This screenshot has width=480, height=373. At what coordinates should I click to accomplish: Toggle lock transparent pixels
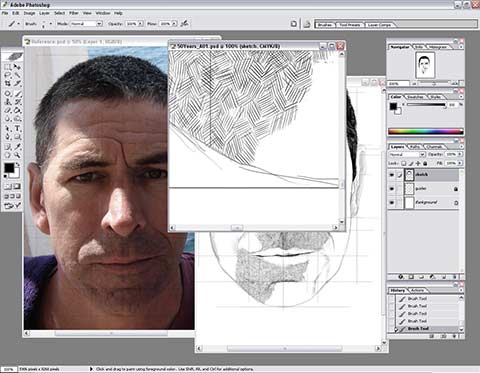[x=404, y=163]
